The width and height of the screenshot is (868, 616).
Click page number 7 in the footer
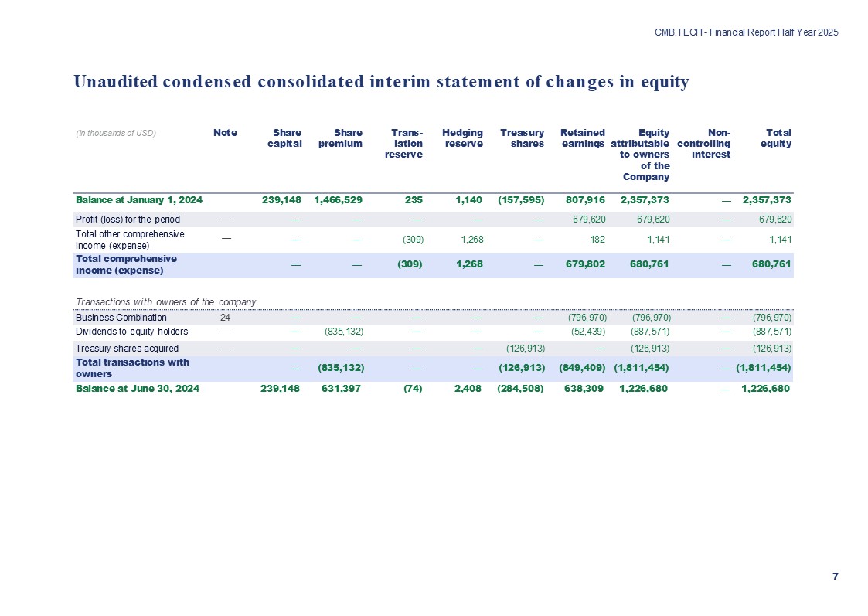pos(835,577)
